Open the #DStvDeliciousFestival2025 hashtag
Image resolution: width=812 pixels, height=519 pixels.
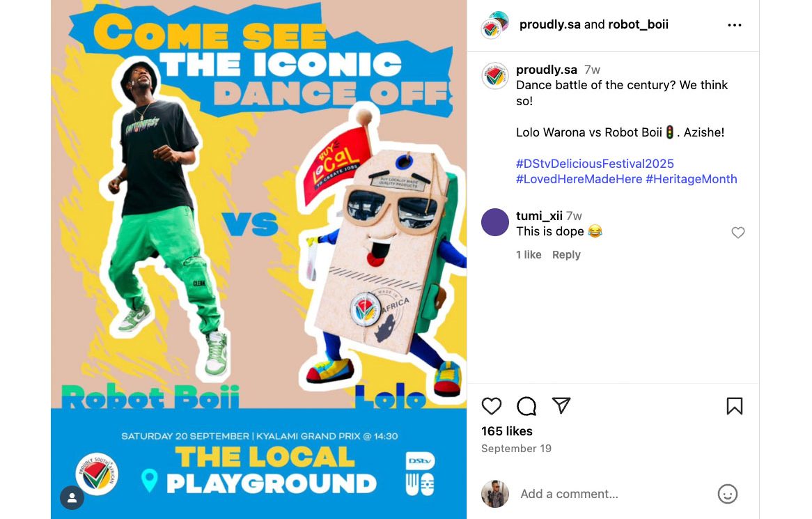click(595, 164)
